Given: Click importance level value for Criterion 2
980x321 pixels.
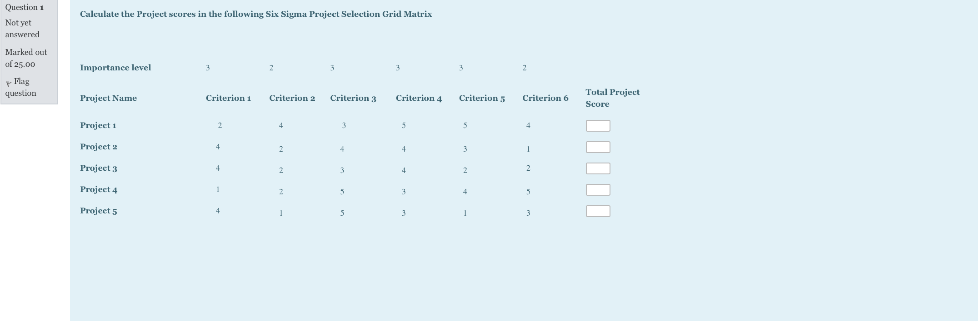Looking at the screenshot, I should [x=271, y=68].
